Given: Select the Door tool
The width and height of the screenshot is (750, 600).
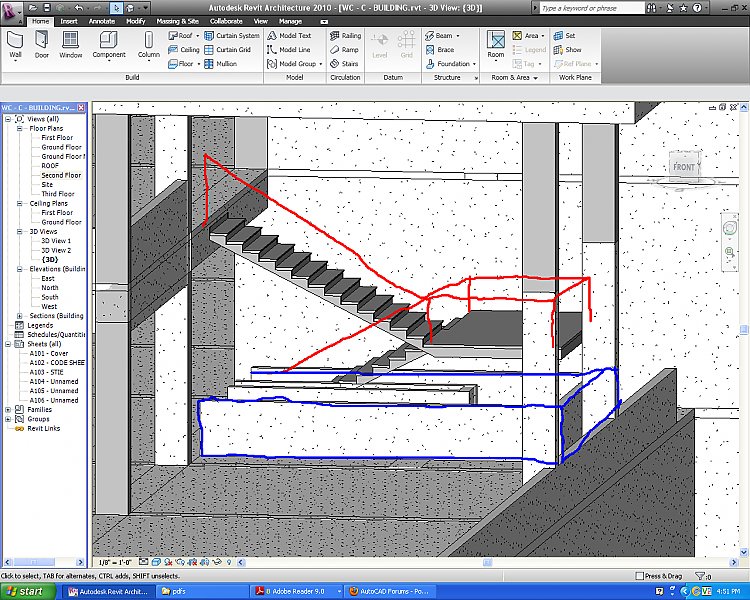Looking at the screenshot, I should coord(42,44).
